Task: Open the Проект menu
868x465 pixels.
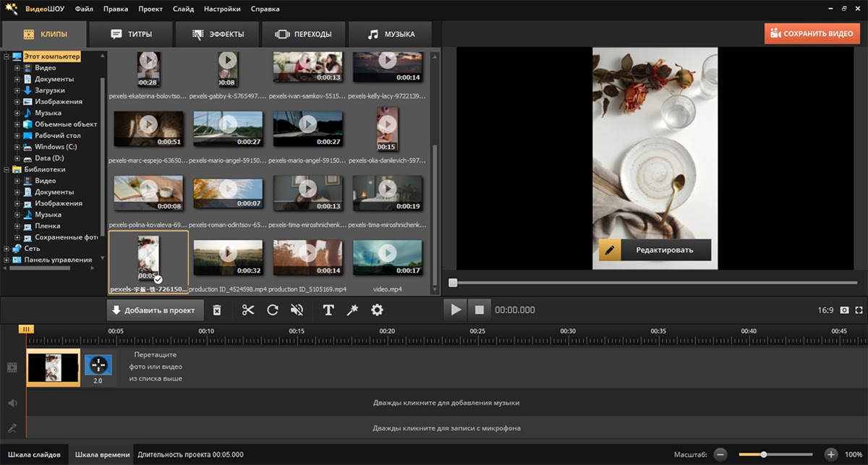Action: [x=150, y=9]
